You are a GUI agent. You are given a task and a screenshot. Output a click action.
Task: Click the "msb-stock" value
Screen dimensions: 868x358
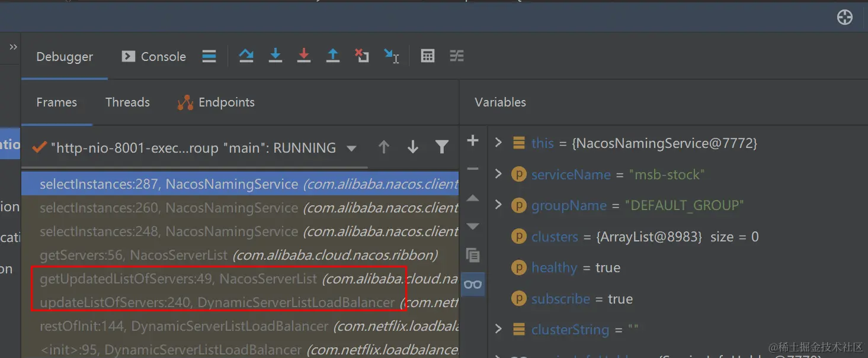(667, 175)
